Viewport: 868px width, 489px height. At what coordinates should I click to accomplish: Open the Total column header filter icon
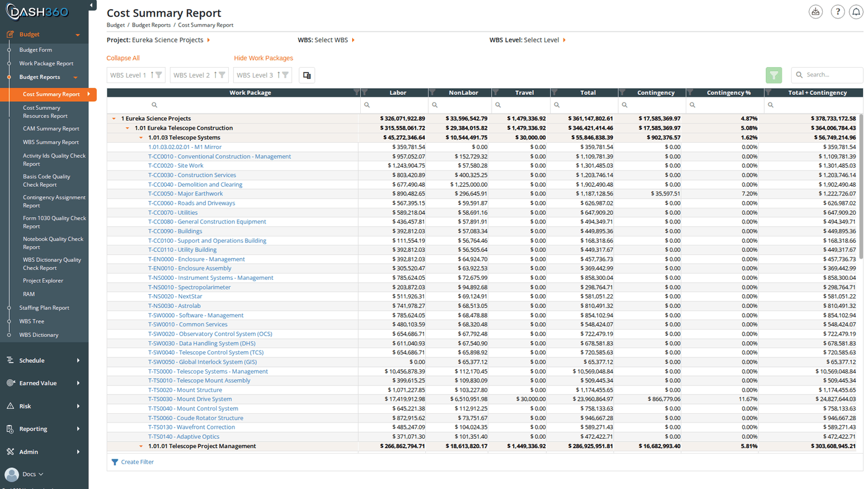coord(554,92)
